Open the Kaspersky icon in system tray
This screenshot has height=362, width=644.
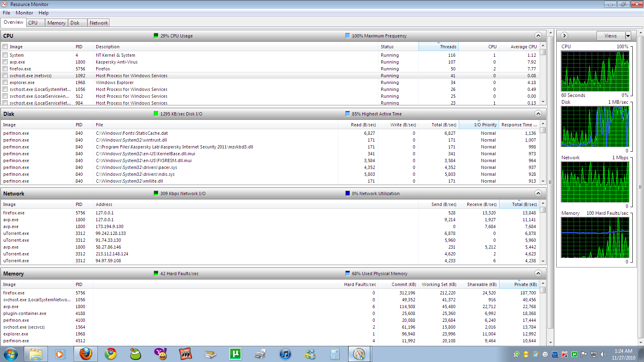click(x=565, y=354)
